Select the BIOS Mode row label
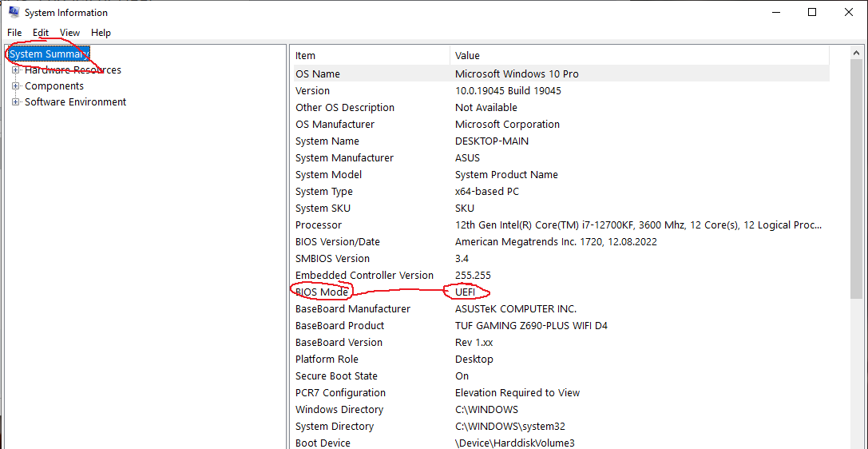This screenshot has height=449, width=868. pos(322,292)
